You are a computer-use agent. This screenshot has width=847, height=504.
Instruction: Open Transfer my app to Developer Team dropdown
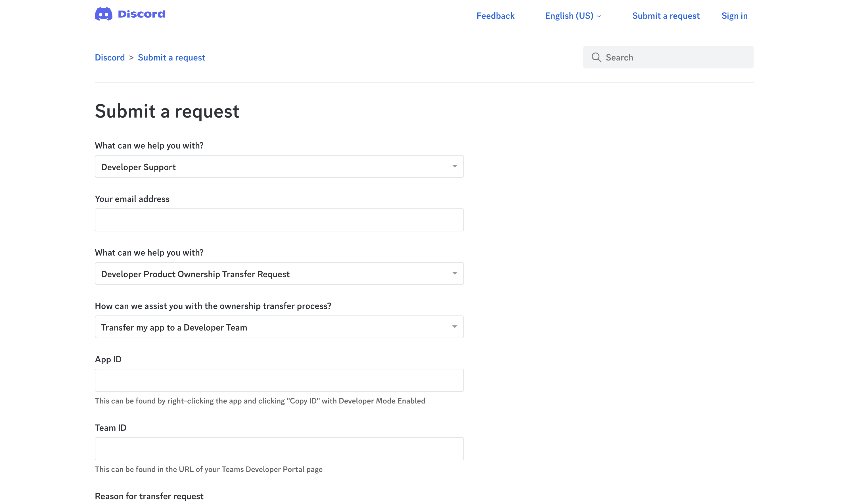(279, 327)
